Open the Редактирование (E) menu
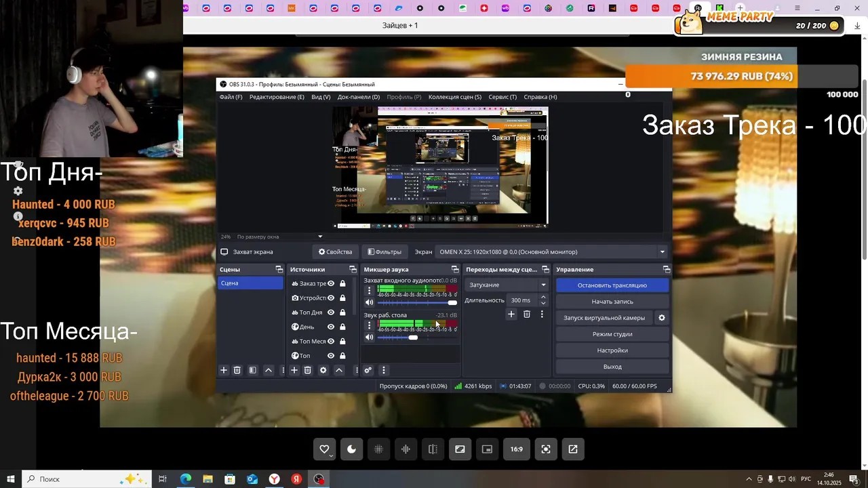Screen dimensions: 868x488 point(277,97)
